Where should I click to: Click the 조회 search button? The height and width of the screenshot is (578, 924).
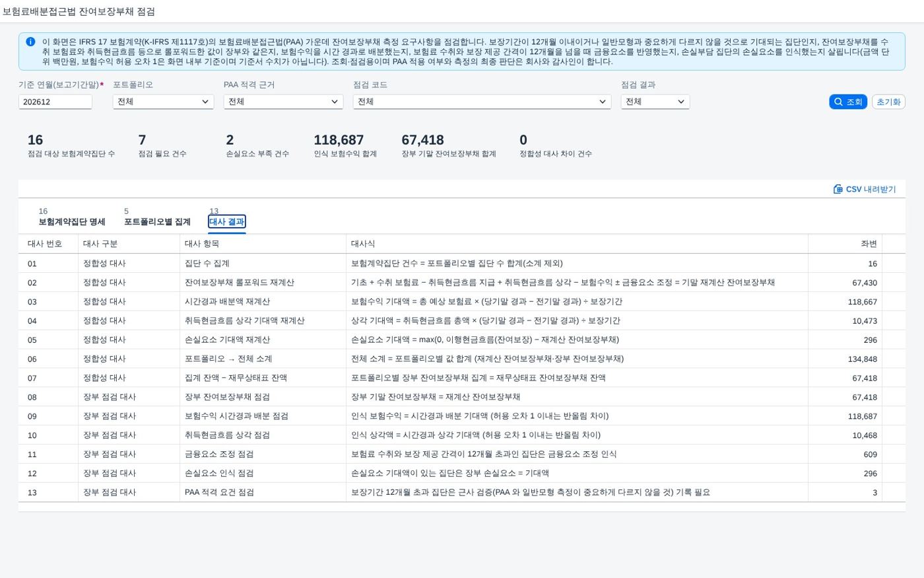click(x=848, y=102)
